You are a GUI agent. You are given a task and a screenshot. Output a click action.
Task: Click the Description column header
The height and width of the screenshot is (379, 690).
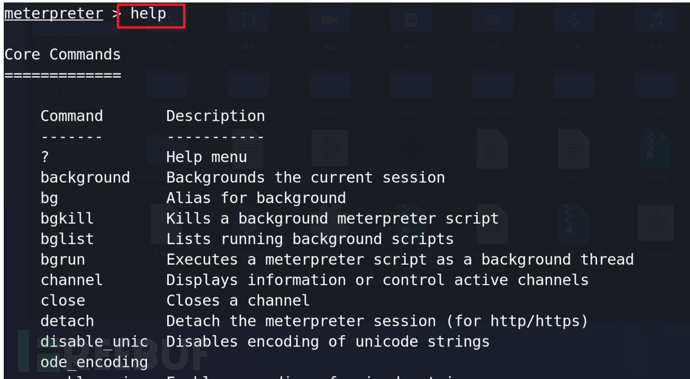216,116
